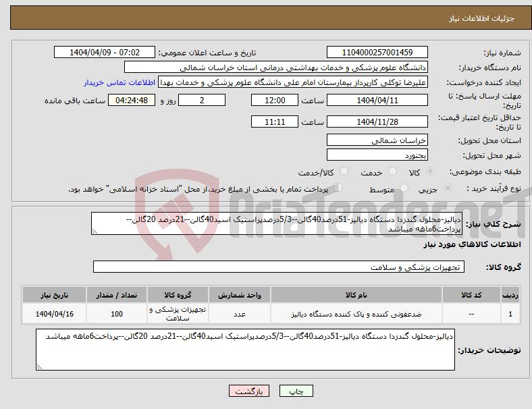Viewport: 532px width, 409px height.
Task: Click the buyer organization name field
Action: [276, 67]
